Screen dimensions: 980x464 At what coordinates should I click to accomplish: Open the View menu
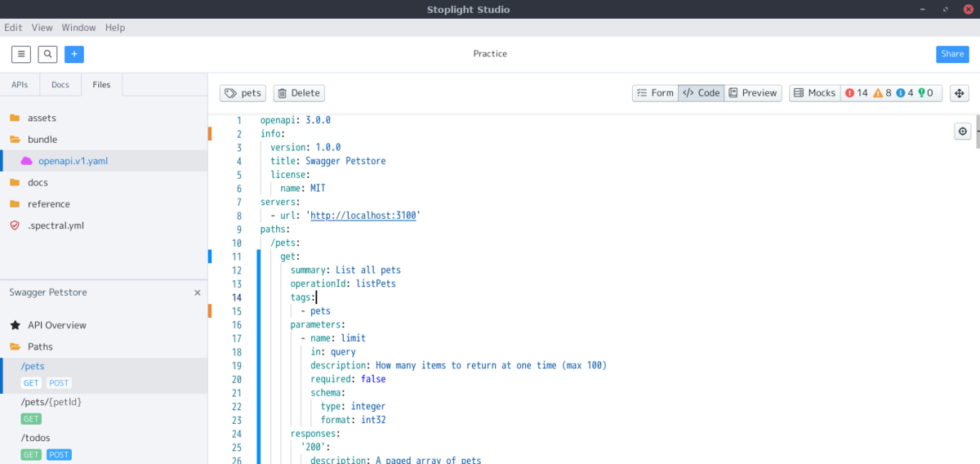click(x=42, y=28)
